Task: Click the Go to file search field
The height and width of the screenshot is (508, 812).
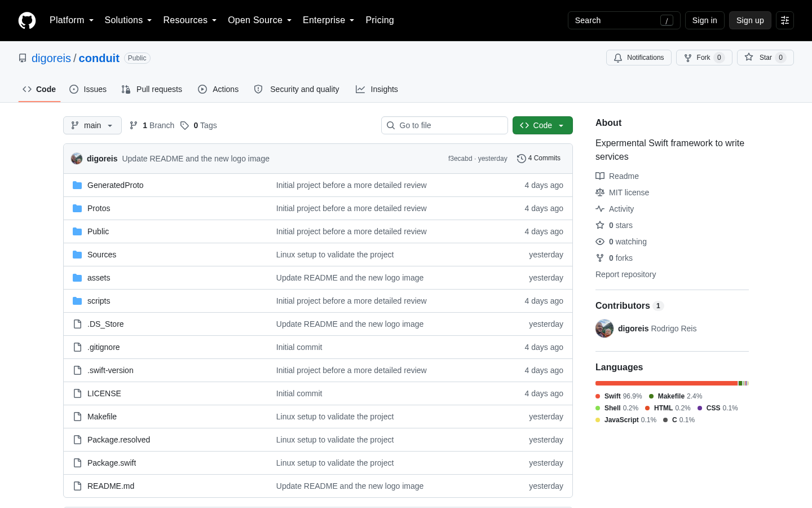Action: pyautogui.click(x=444, y=125)
